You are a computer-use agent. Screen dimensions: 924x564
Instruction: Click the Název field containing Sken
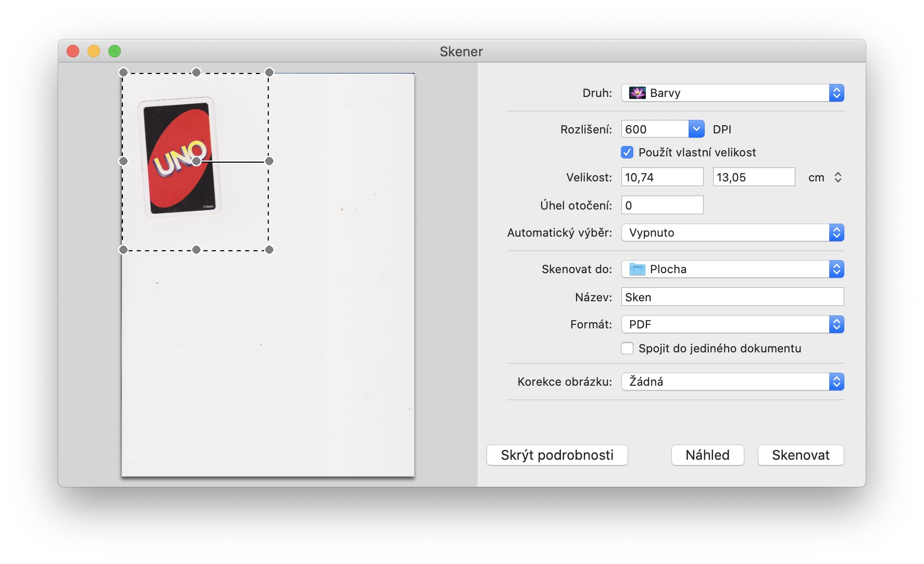(x=732, y=297)
